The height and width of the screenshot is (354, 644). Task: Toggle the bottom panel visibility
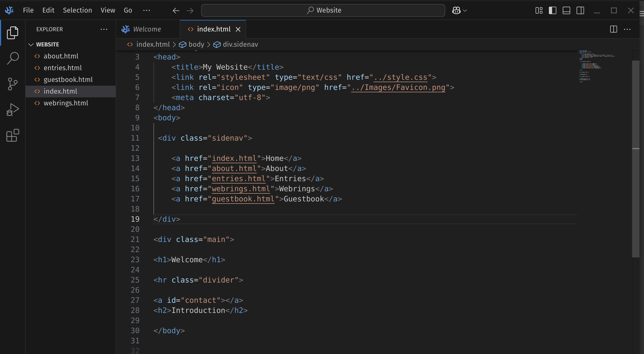coord(566,10)
